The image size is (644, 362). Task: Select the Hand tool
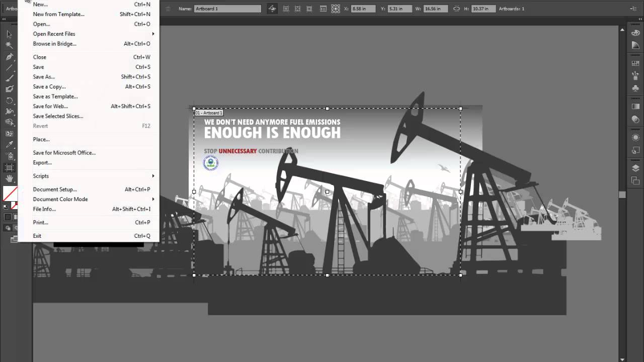coord(9,178)
